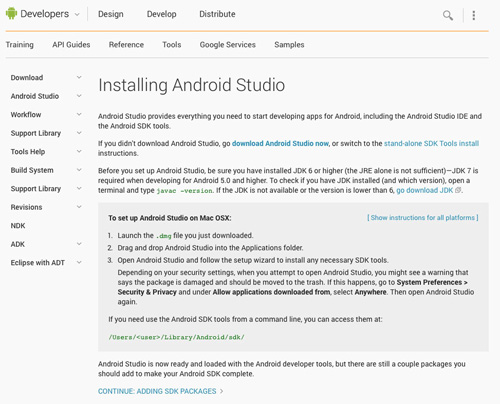Click external link icon beside go download JDK

[458, 190]
